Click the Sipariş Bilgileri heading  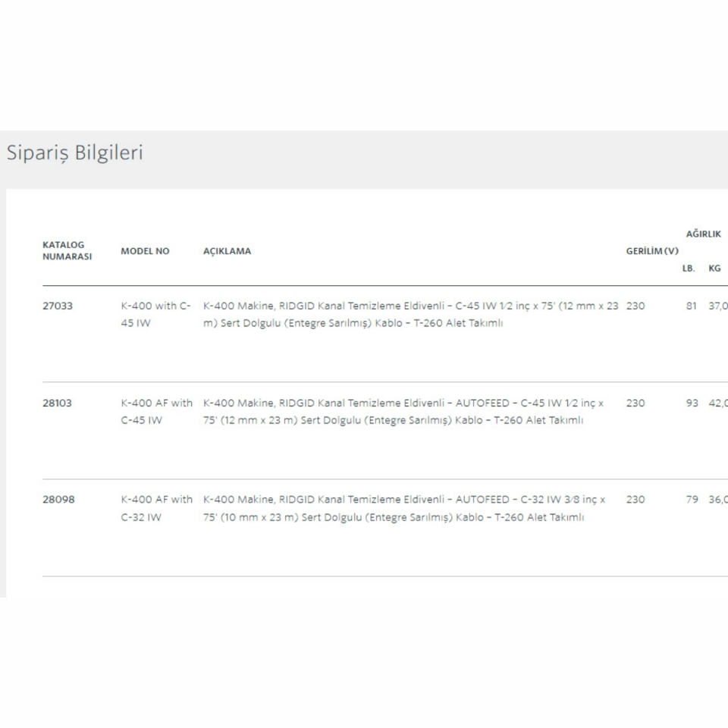pos(75,152)
